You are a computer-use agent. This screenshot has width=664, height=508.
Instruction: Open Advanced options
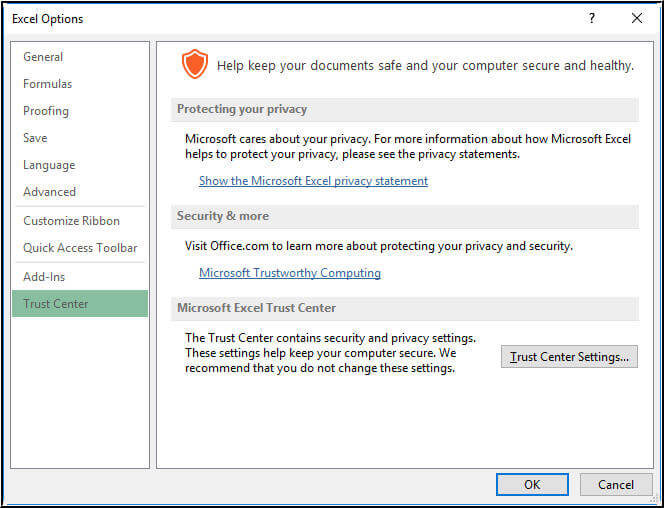[49, 192]
